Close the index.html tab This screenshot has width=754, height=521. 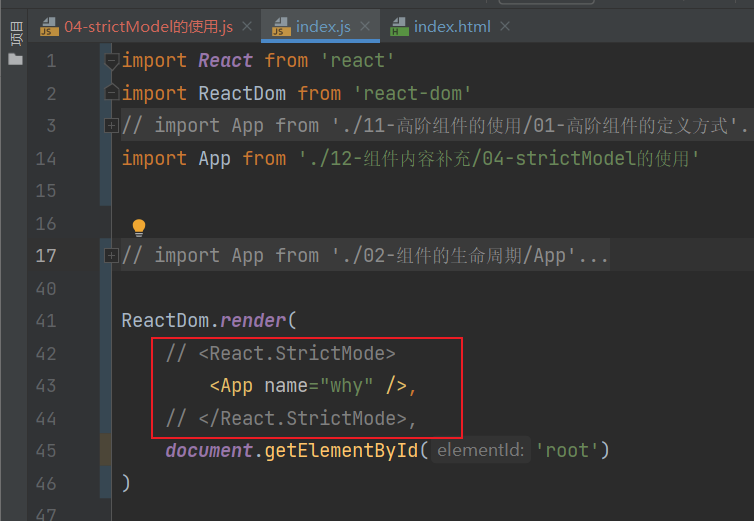coord(504,26)
